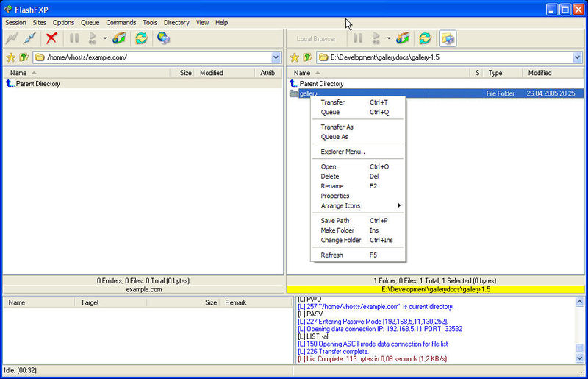588x379 pixels.
Task: Sort right pane by Type column header
Action: pos(503,73)
